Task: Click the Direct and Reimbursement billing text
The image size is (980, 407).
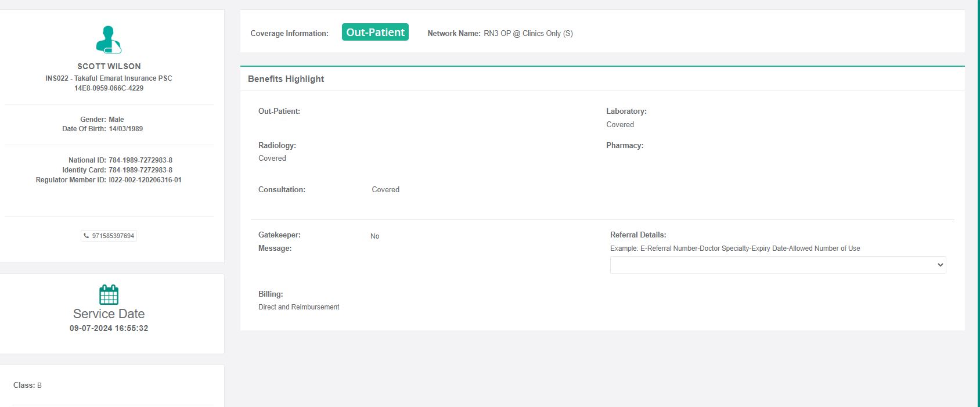Action: [x=298, y=307]
